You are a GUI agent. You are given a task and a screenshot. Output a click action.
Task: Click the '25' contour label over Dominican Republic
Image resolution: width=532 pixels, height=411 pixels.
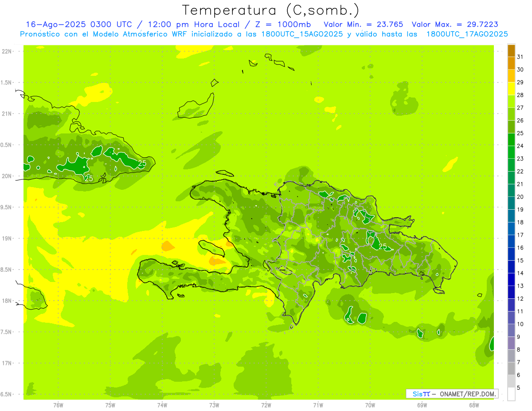[383, 247]
